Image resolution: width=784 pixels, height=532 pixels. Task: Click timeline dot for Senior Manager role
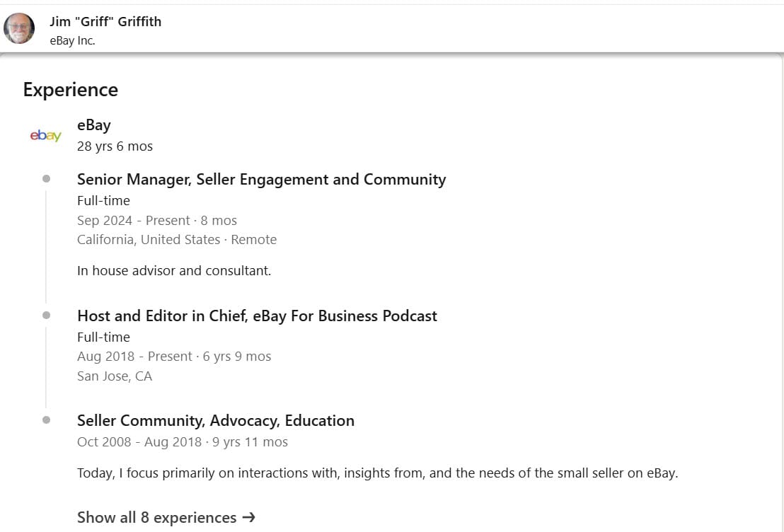pos(46,179)
